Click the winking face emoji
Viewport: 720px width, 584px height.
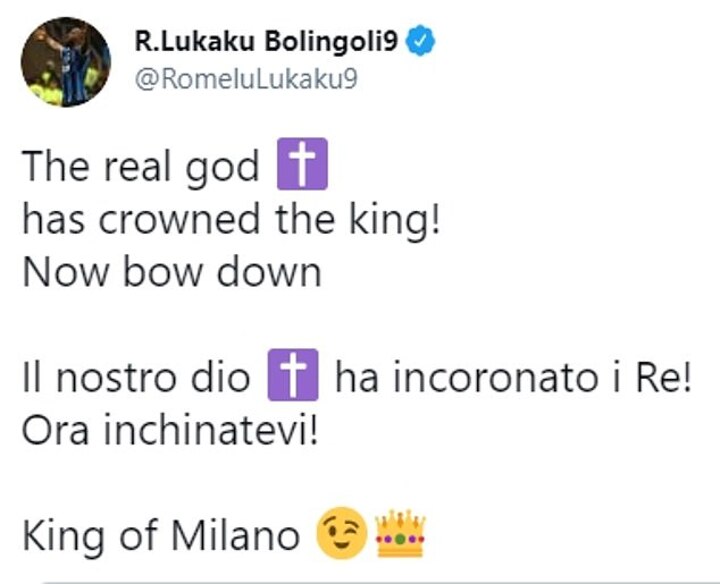[x=340, y=536]
